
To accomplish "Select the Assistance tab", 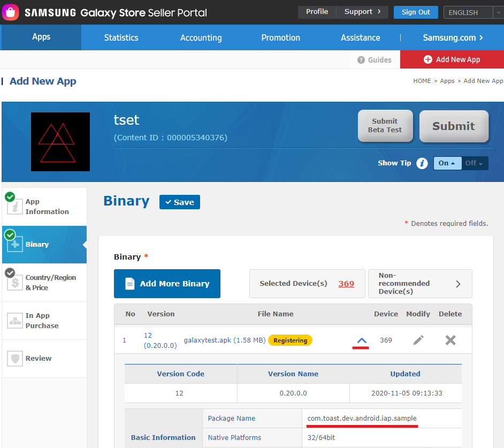I will (x=360, y=37).
